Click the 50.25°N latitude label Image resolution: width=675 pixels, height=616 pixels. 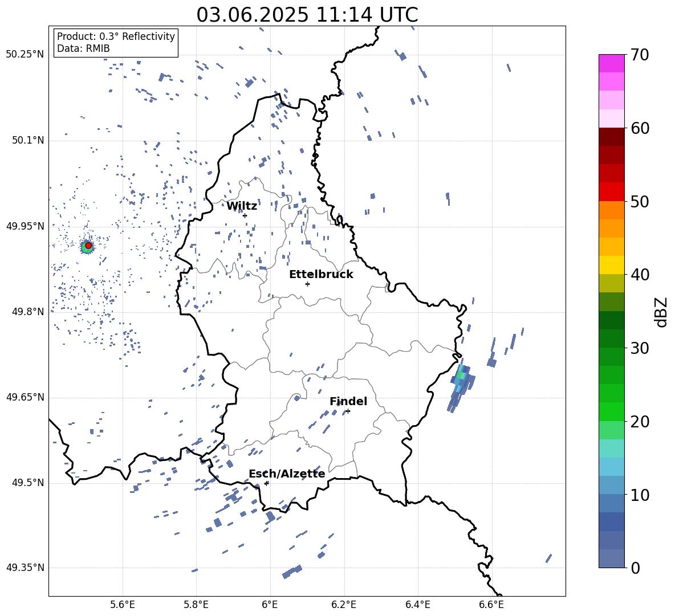coord(25,55)
